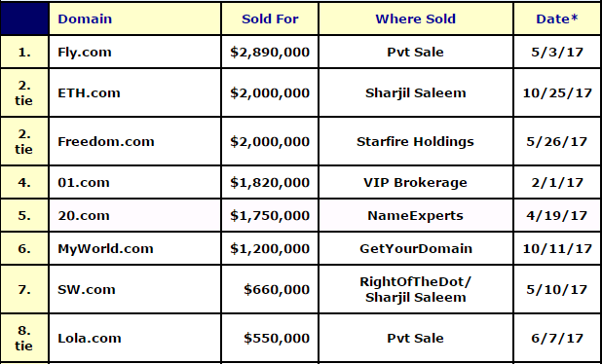Select the VIP Brokerage cell

tap(415, 182)
